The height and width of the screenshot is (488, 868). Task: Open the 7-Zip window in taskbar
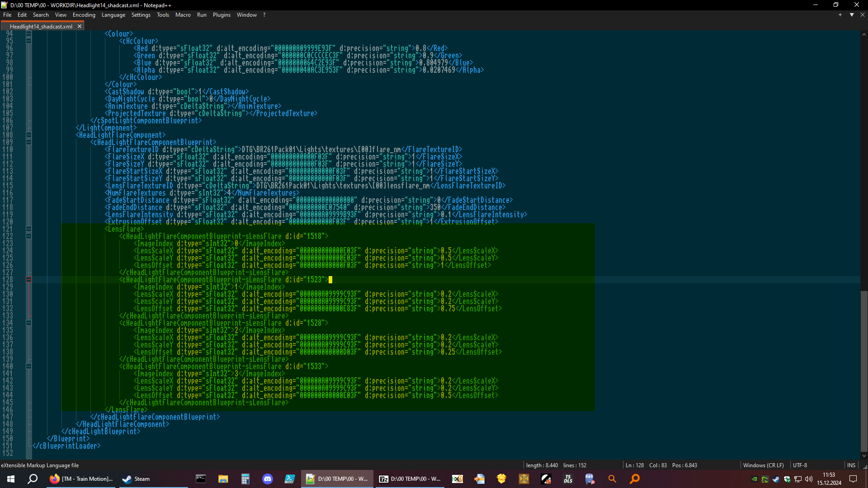(x=410, y=479)
